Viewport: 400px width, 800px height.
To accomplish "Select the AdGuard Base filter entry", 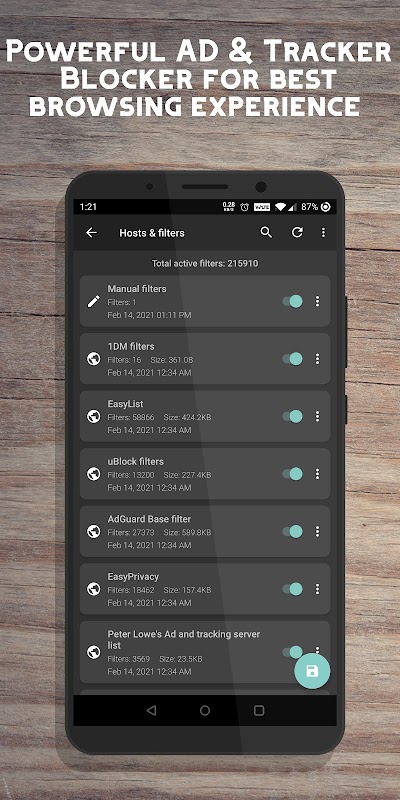I will click(205, 532).
